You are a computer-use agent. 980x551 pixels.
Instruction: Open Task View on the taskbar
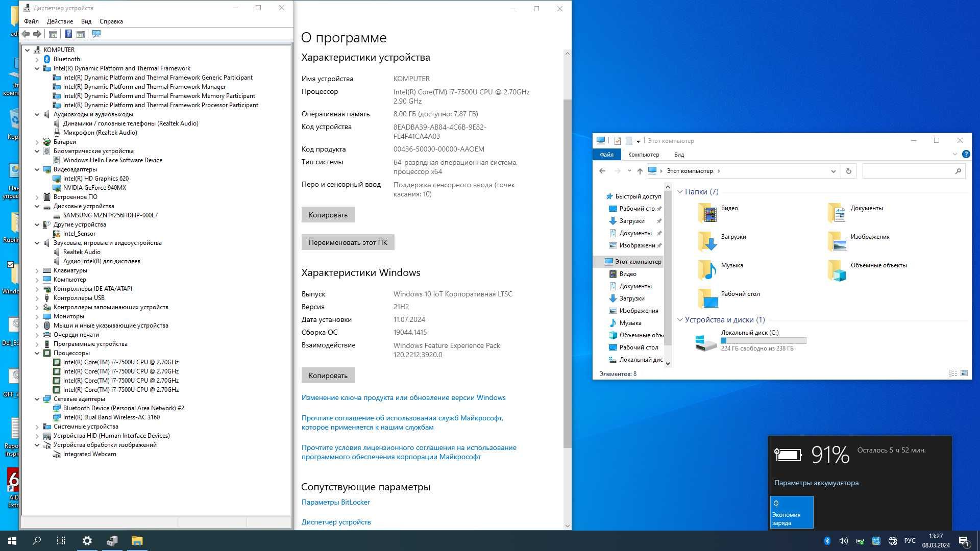tap(61, 541)
